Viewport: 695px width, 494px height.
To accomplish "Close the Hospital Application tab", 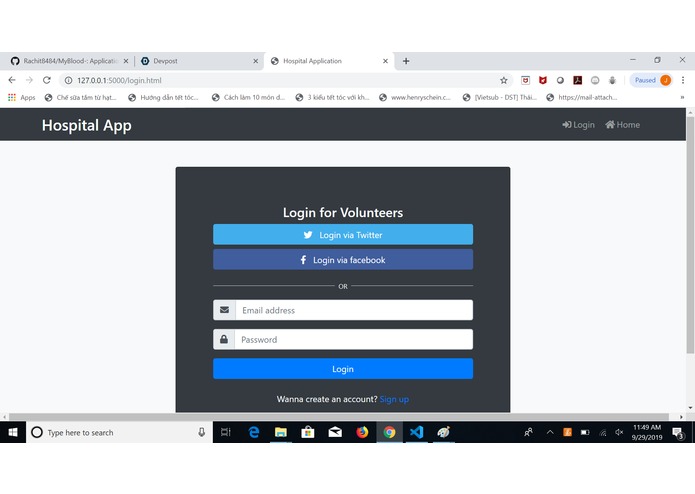I will click(385, 61).
